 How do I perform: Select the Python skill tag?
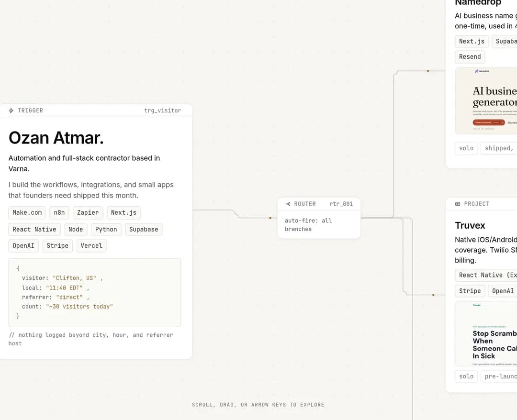(106, 229)
